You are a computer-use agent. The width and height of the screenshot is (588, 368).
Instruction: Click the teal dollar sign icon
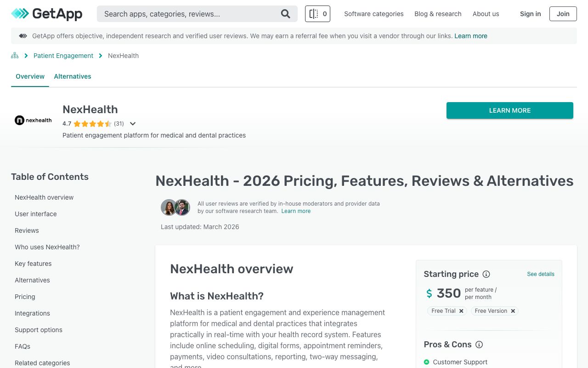(x=429, y=293)
